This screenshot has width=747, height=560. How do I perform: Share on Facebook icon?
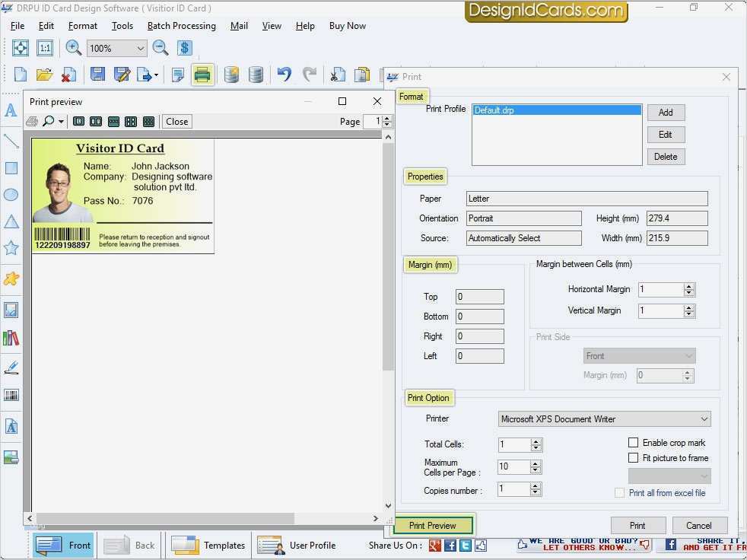(x=450, y=545)
